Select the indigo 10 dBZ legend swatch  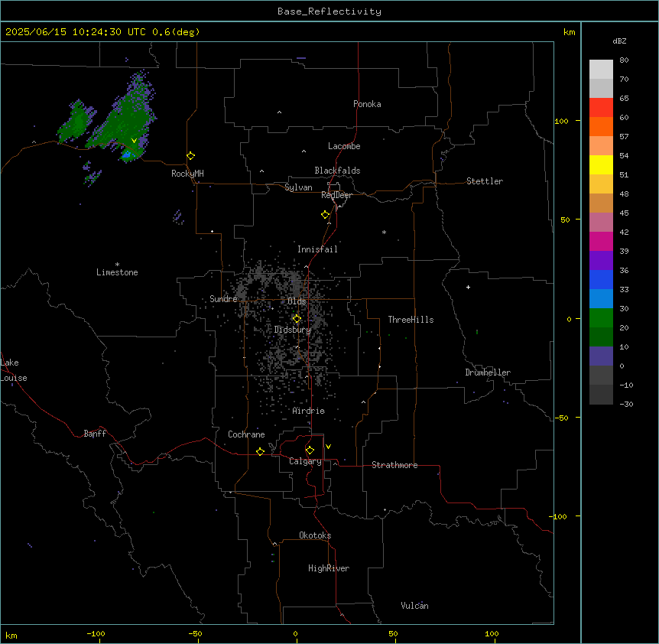click(601, 356)
